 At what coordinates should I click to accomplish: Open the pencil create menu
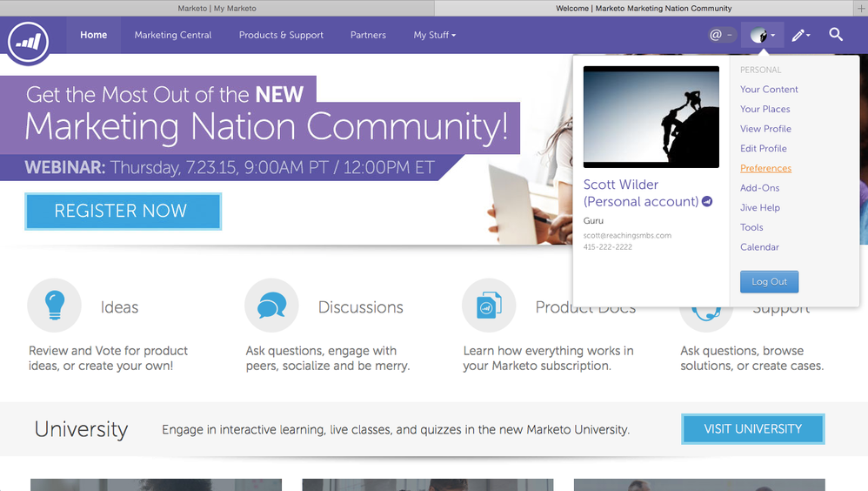coord(800,36)
